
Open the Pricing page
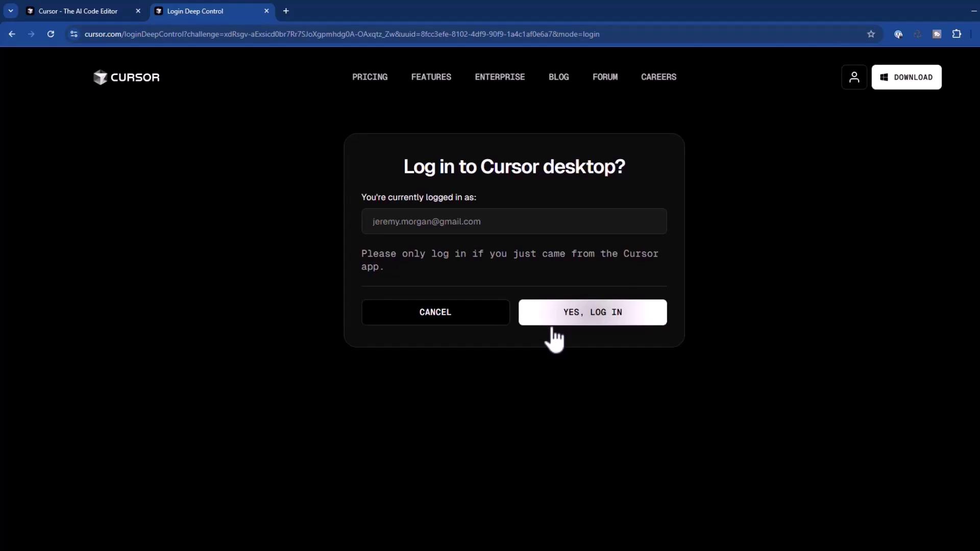point(370,77)
